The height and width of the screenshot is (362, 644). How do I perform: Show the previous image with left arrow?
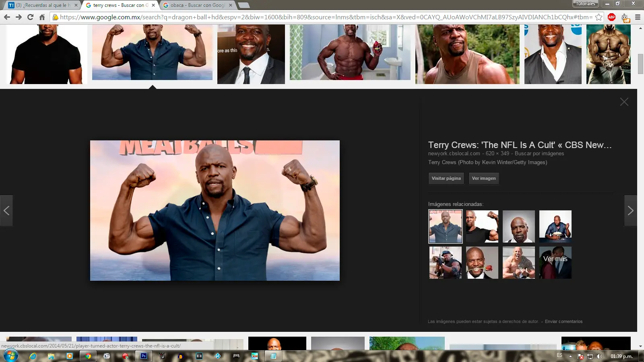coord(6,210)
